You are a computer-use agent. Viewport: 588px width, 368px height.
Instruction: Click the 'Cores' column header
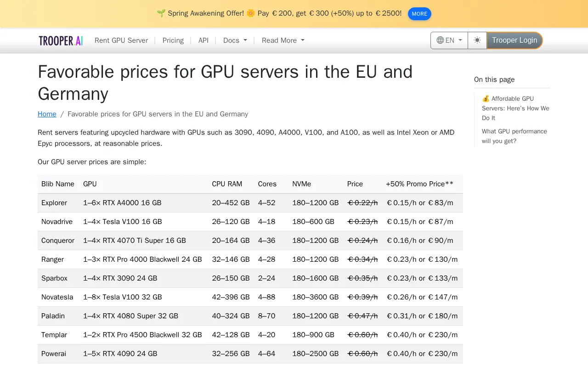click(x=267, y=184)
